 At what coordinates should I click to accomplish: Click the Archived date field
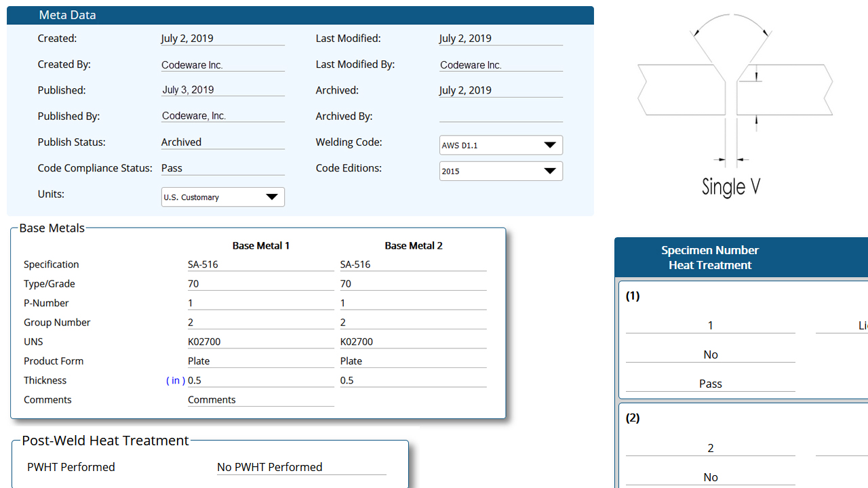500,90
